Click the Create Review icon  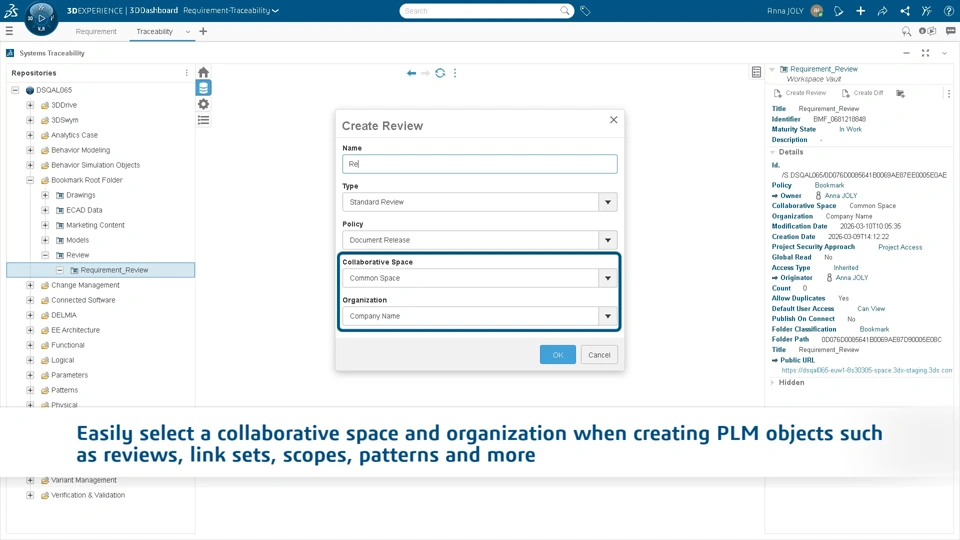coord(778,93)
